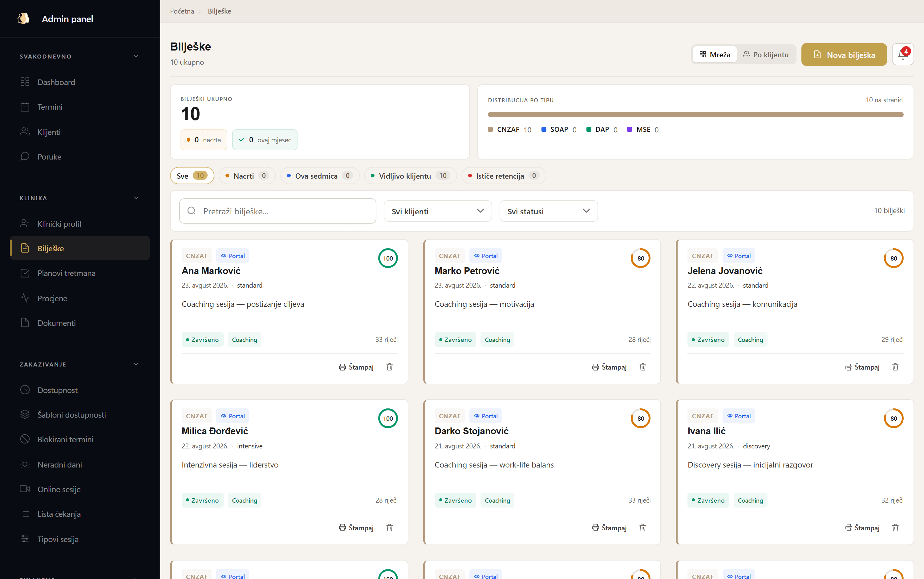924x579 pixels.
Task: Filter notes by Ističe retencija
Action: (504, 176)
